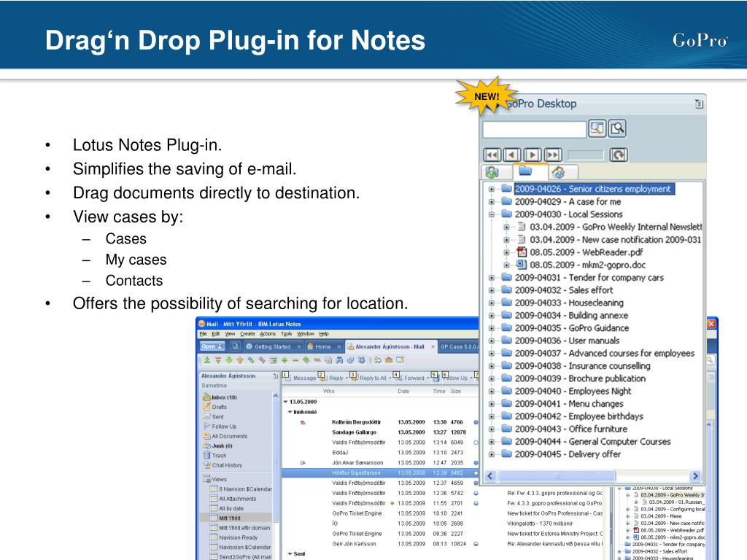Switch to the Getting Started tab
This screenshot has height=560, width=747.
273,346
